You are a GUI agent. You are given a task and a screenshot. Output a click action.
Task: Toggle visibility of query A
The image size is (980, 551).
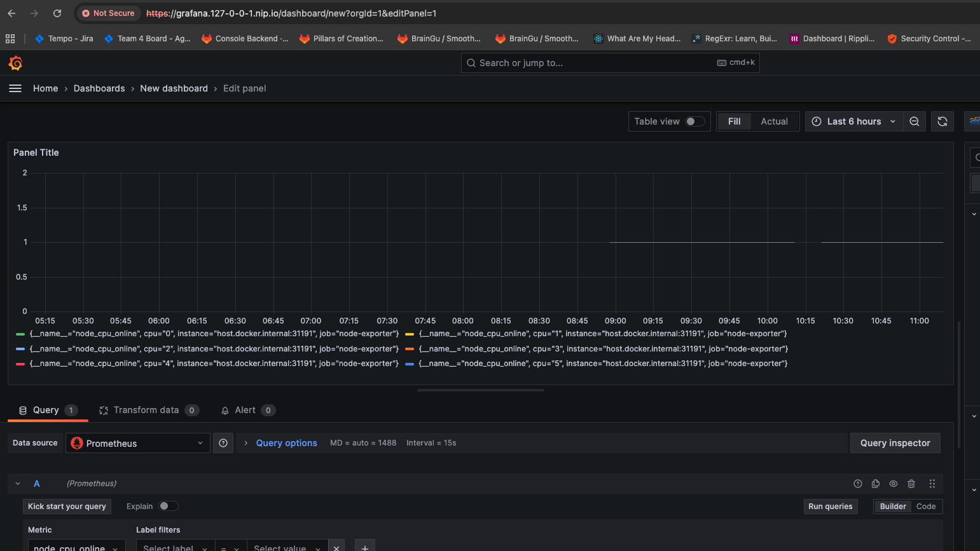click(894, 484)
